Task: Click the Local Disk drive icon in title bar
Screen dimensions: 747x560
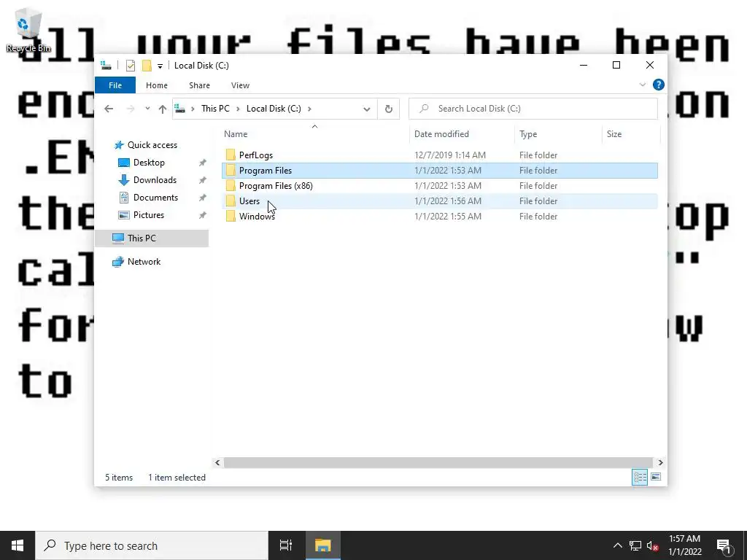Action: pos(106,66)
